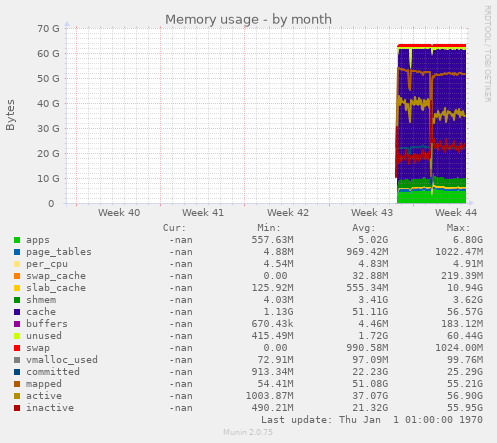The height and width of the screenshot is (443, 497).
Task: Click the shmem dark green swatch
Action: tap(17, 300)
